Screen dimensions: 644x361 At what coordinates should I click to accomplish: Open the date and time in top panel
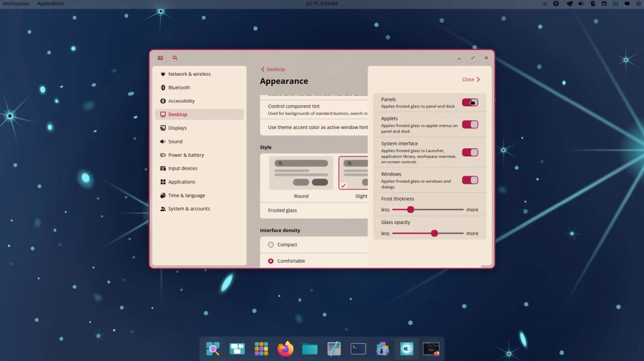point(321,4)
